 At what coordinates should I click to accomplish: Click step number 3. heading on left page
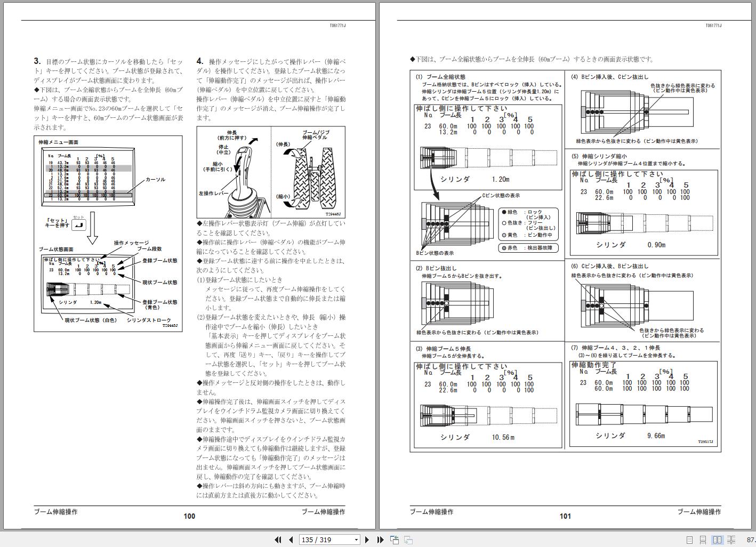pos(37,62)
